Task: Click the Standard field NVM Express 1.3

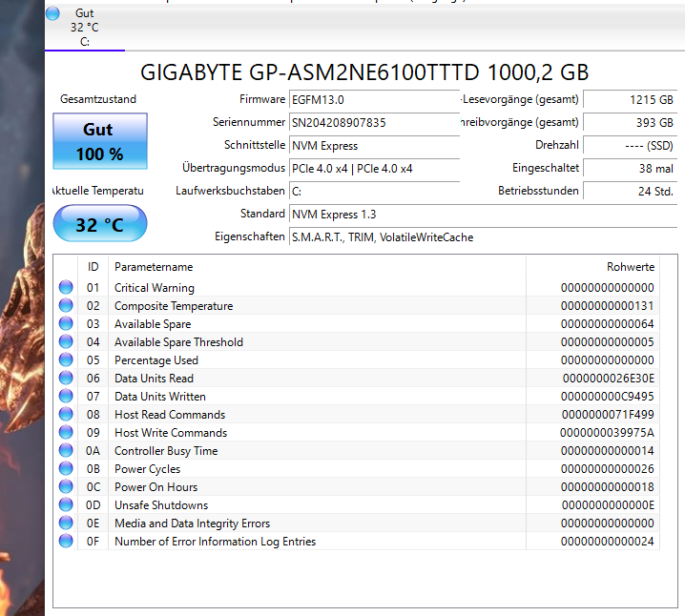Action: pyautogui.click(x=483, y=215)
